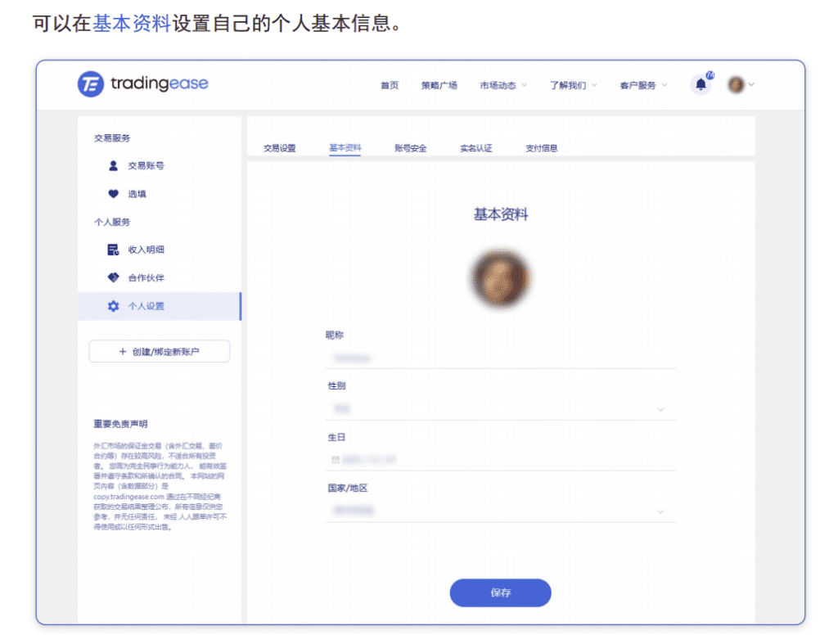This screenshot has height=644, width=838.
Task: Click the 个人设置 gear icon
Action: [x=114, y=306]
